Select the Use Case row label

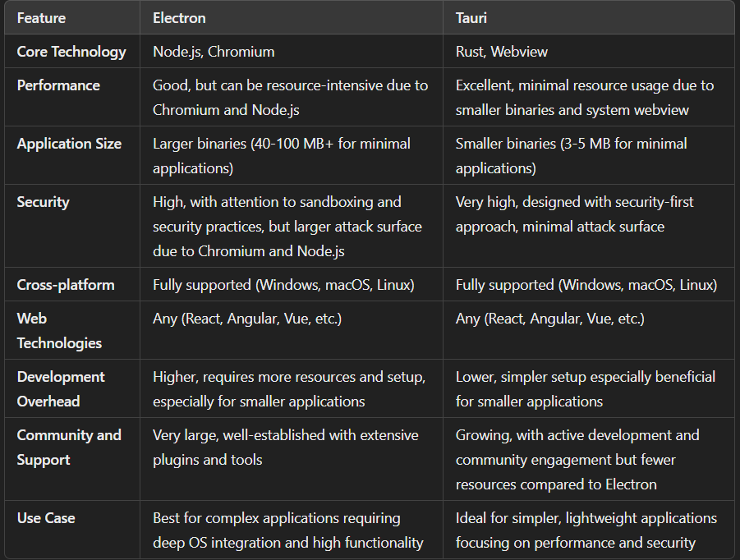[45, 518]
